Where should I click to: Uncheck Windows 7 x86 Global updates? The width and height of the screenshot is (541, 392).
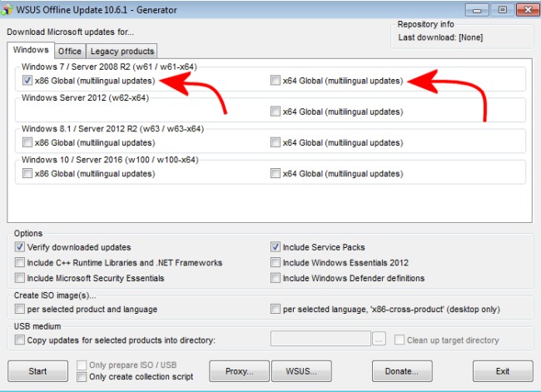(x=27, y=81)
